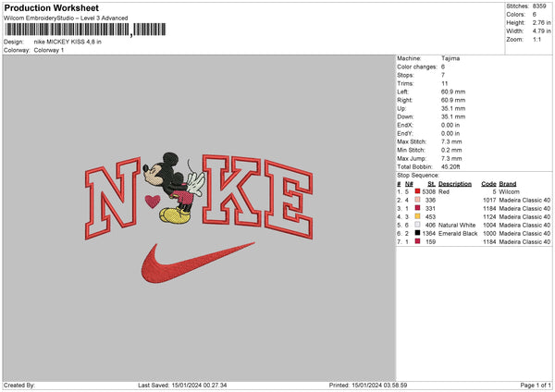This screenshot has height=392, width=555.
Task: Click the Emerald Black description
Action: [458, 234]
